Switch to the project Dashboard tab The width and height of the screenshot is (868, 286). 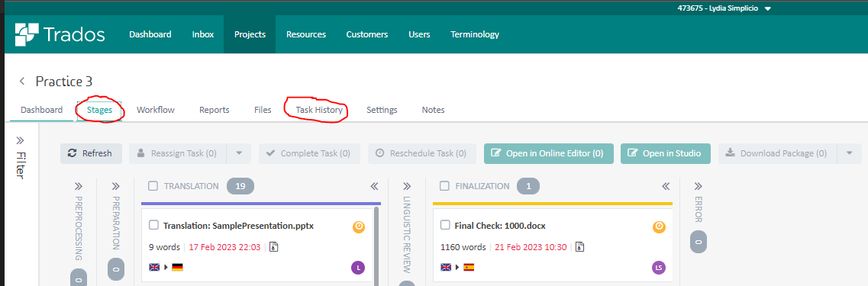(41, 110)
